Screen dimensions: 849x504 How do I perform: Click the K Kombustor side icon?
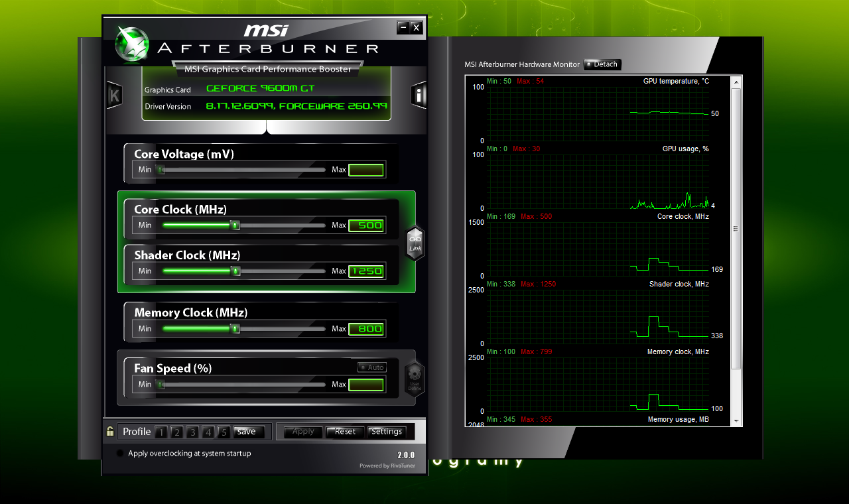click(x=114, y=95)
